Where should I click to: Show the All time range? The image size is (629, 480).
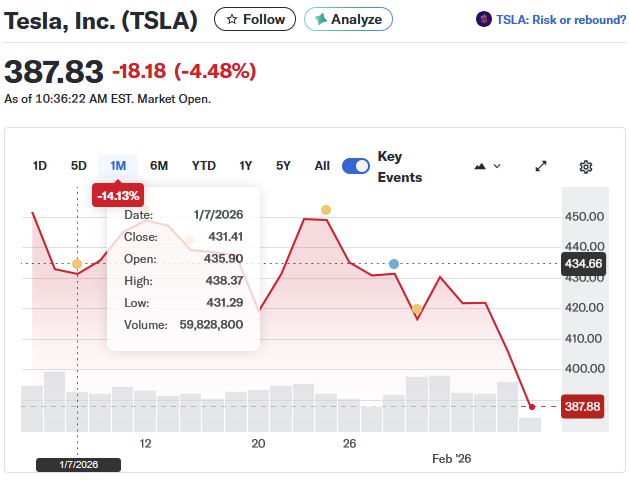pyautogui.click(x=322, y=166)
